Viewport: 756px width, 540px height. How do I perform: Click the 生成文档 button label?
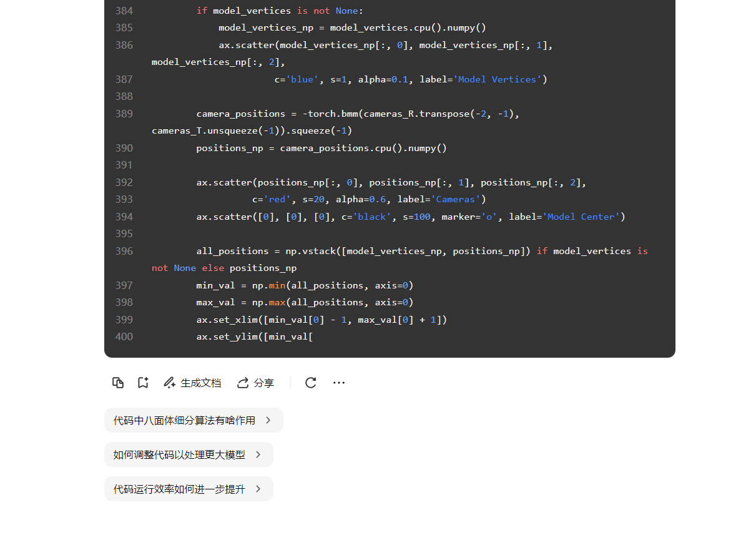[201, 383]
